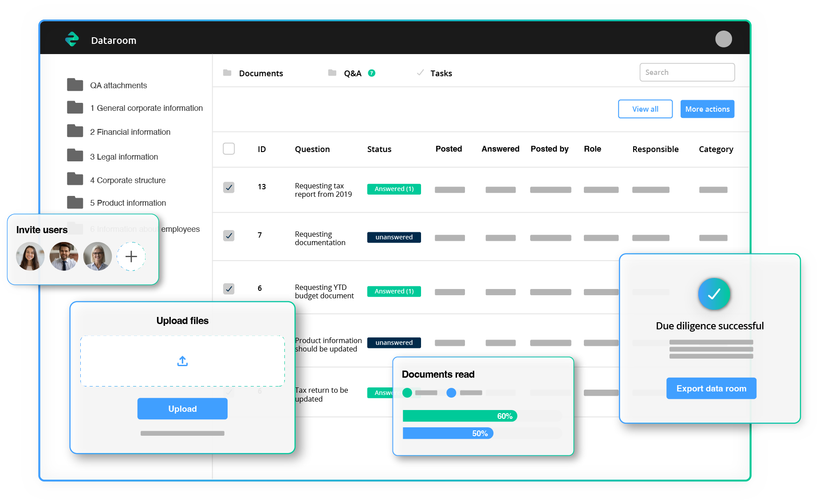Open the user avatar circle in header
Screen dimensions: 823x504
click(x=723, y=39)
